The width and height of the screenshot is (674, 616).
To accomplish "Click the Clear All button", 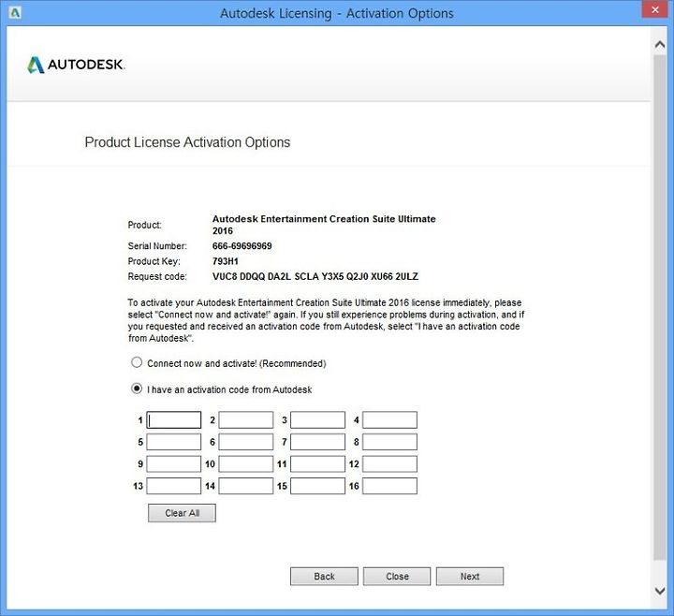I will click(182, 513).
